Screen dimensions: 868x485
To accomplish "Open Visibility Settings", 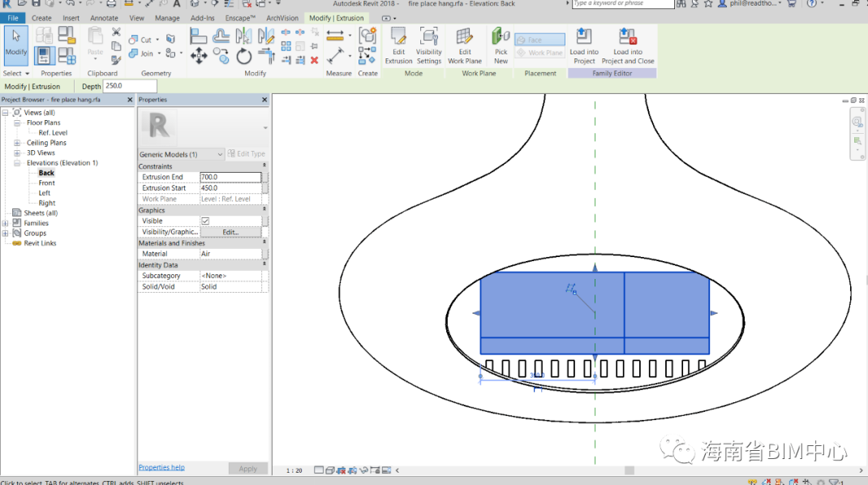I will click(x=429, y=46).
